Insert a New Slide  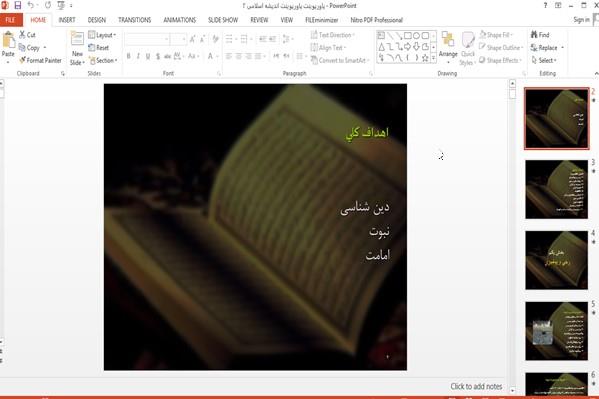click(x=77, y=48)
